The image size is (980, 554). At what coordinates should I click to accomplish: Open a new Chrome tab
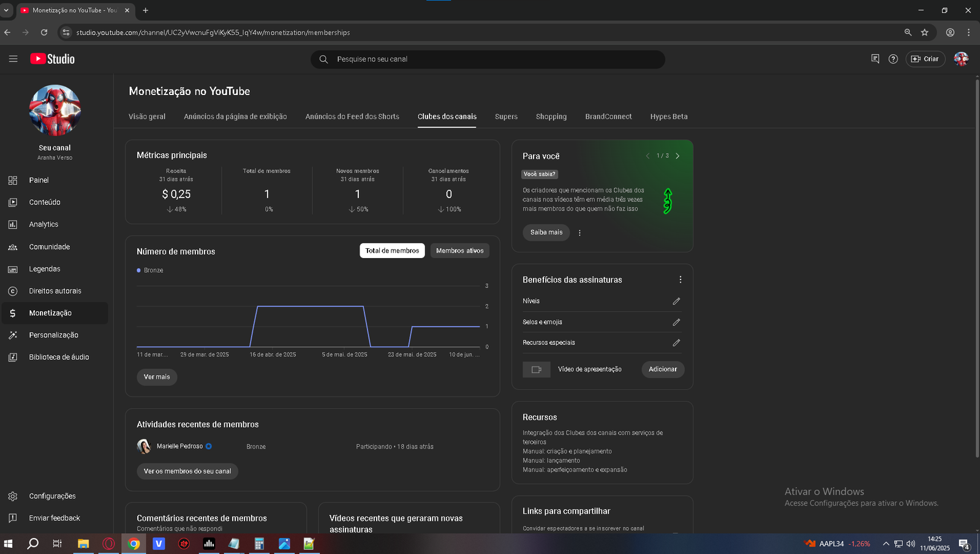[x=146, y=10]
